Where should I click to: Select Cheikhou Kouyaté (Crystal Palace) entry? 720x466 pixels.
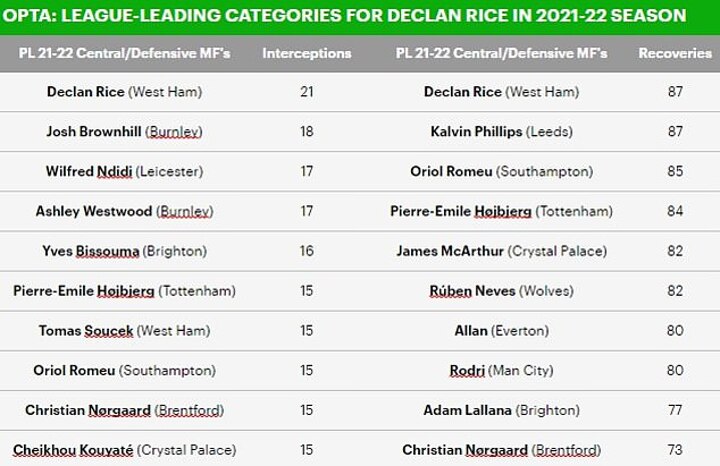(x=124, y=450)
